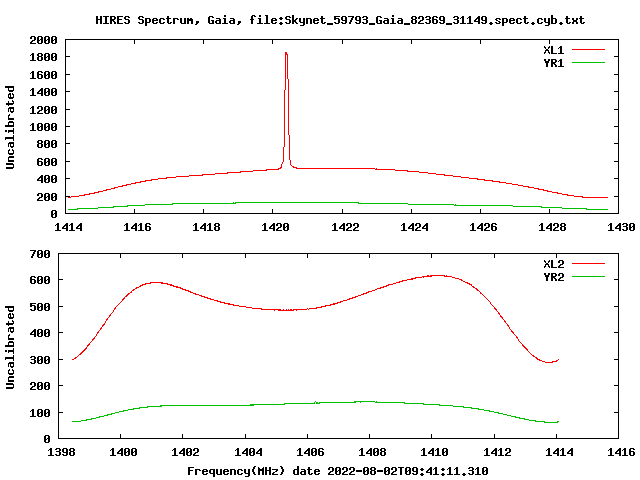Image resolution: width=640 pixels, height=480 pixels.
Task: Click the 1410 tick label on bottom plot
Action: tap(434, 452)
